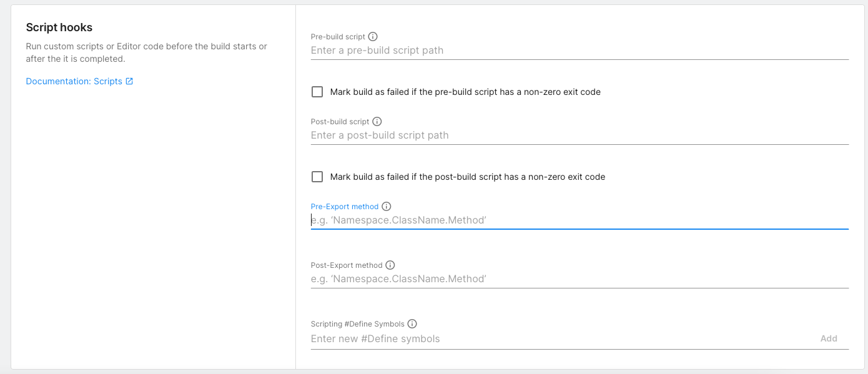Click the Post-Export method label text
Screen dimensions: 868x374
coord(346,265)
